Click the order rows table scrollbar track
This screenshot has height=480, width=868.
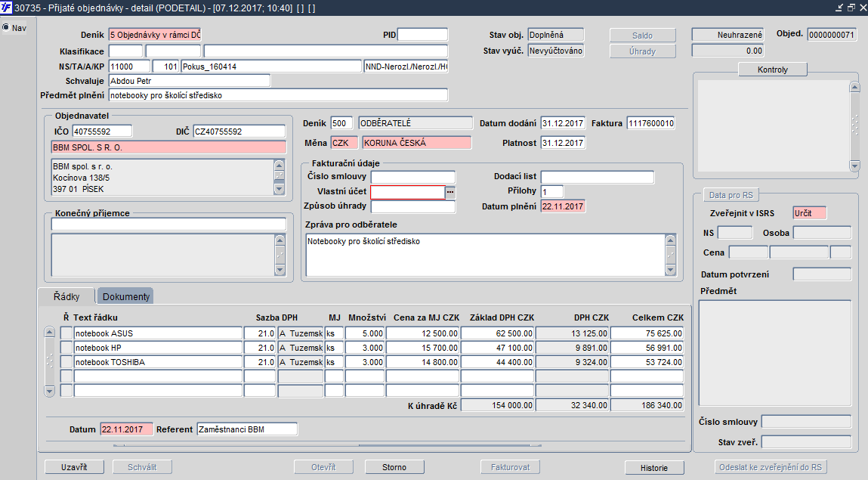click(50, 361)
